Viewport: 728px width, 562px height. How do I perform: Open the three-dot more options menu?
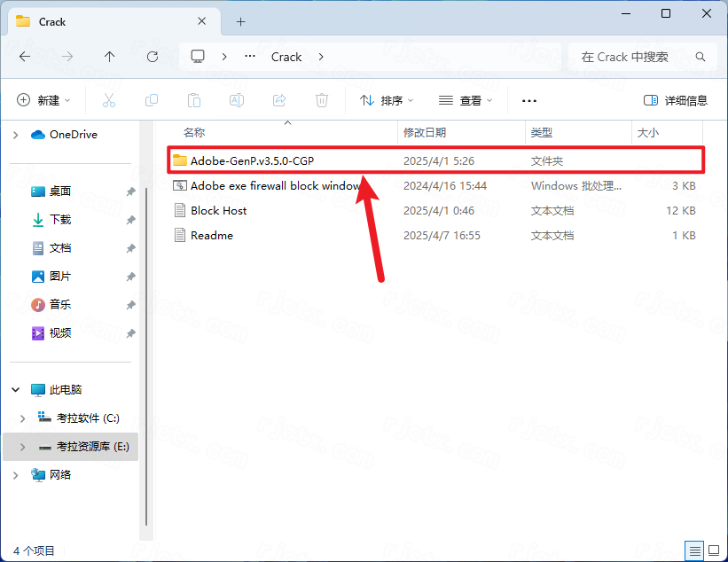(529, 100)
